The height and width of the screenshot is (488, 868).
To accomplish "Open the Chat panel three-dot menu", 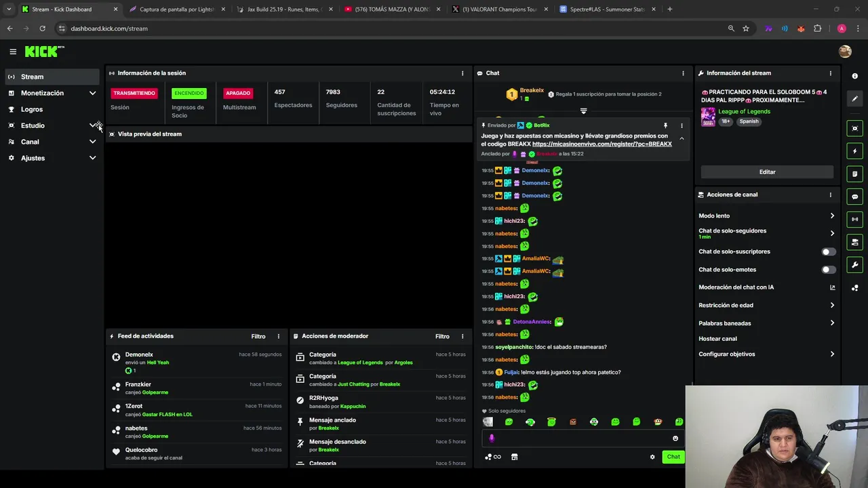I will (683, 73).
